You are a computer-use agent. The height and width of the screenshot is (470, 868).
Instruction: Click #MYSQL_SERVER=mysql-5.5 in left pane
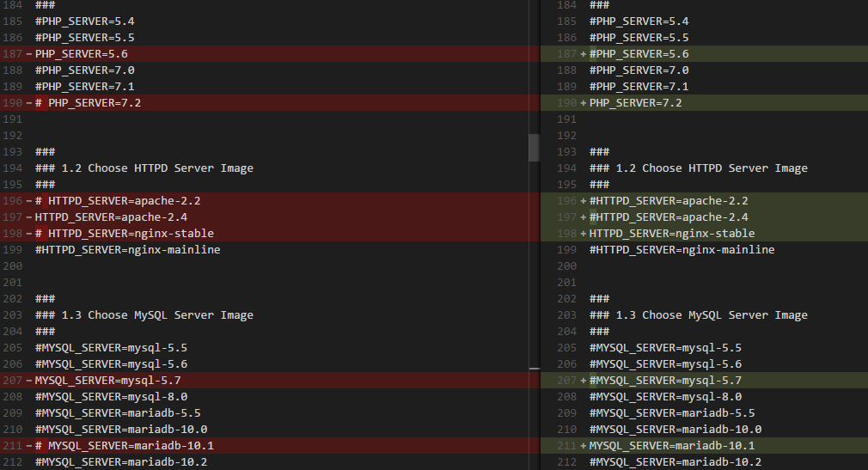111,348
